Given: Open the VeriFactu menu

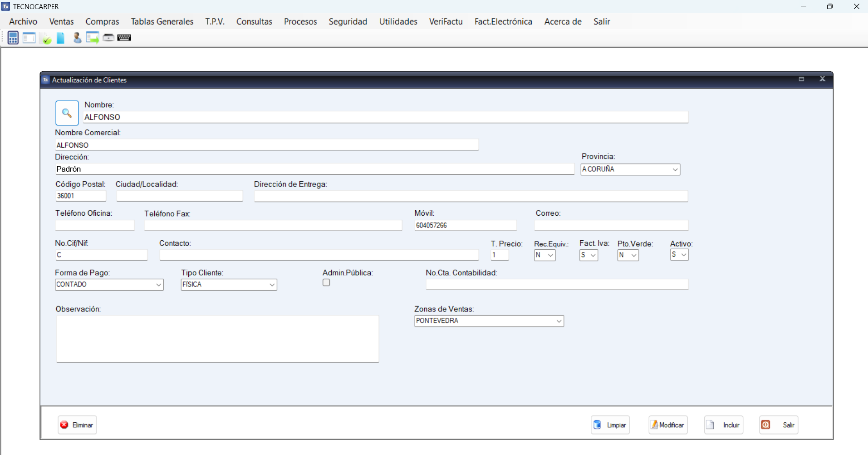Looking at the screenshot, I should (446, 21).
